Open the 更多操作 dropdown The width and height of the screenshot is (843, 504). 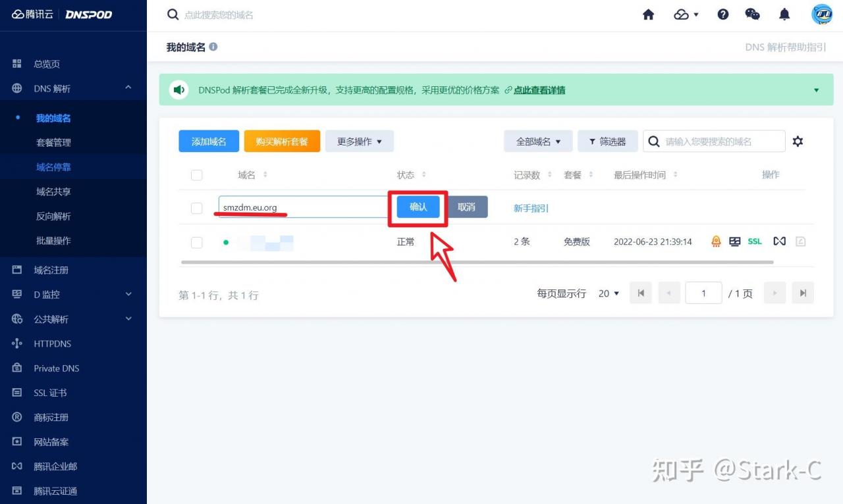[x=360, y=141]
